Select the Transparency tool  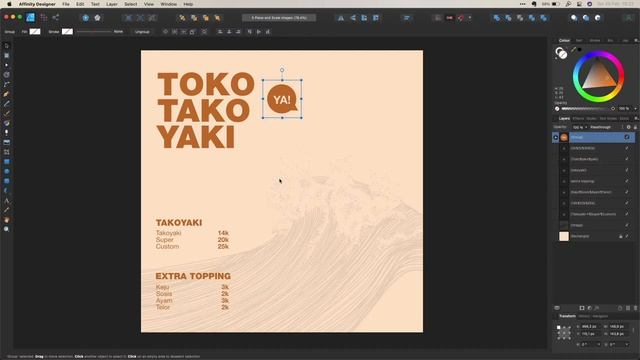[7, 133]
